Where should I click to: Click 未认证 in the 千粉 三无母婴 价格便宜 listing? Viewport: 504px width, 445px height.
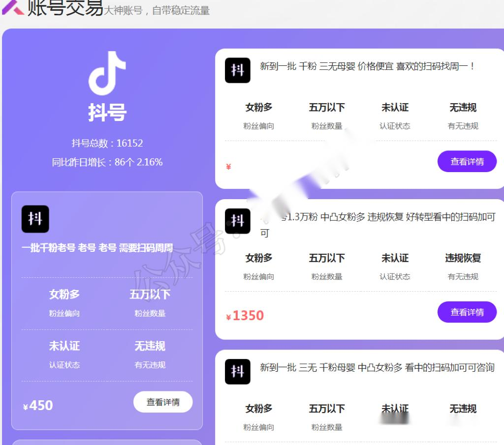(x=395, y=107)
